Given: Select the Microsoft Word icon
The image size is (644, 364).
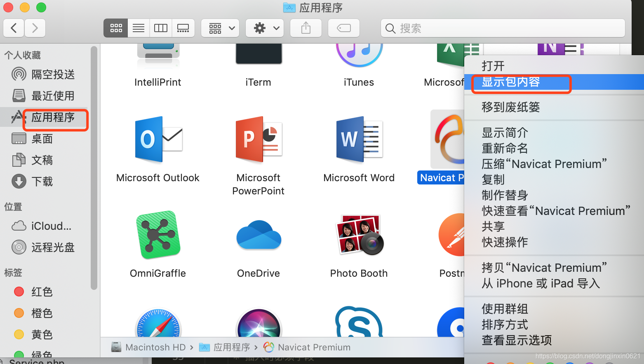Looking at the screenshot, I should 359,140.
